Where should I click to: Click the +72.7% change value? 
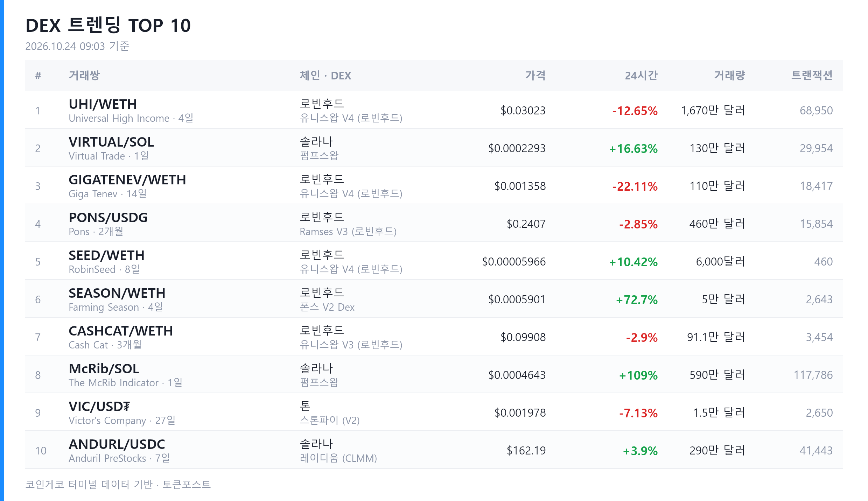(x=637, y=300)
